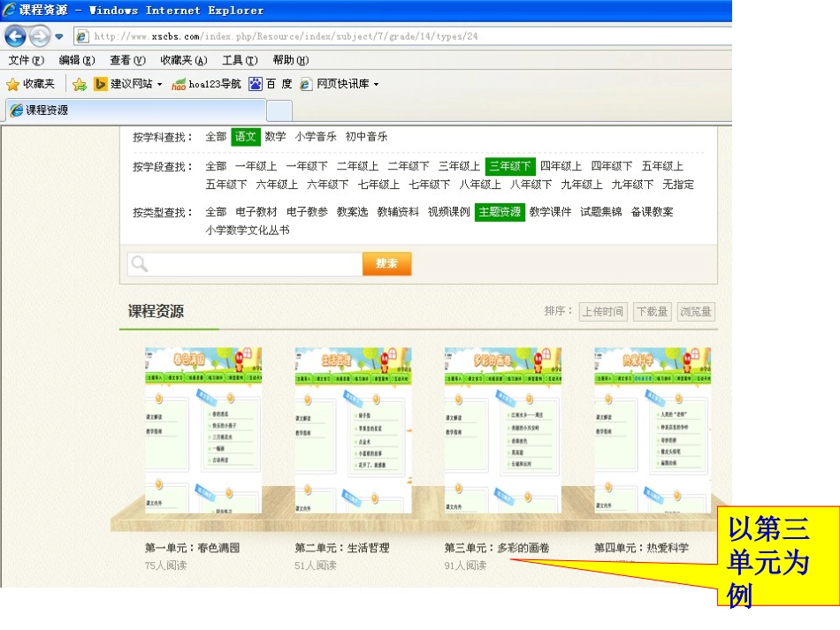Select 教案选 type filter
This screenshot has height=630, width=840.
tap(353, 212)
